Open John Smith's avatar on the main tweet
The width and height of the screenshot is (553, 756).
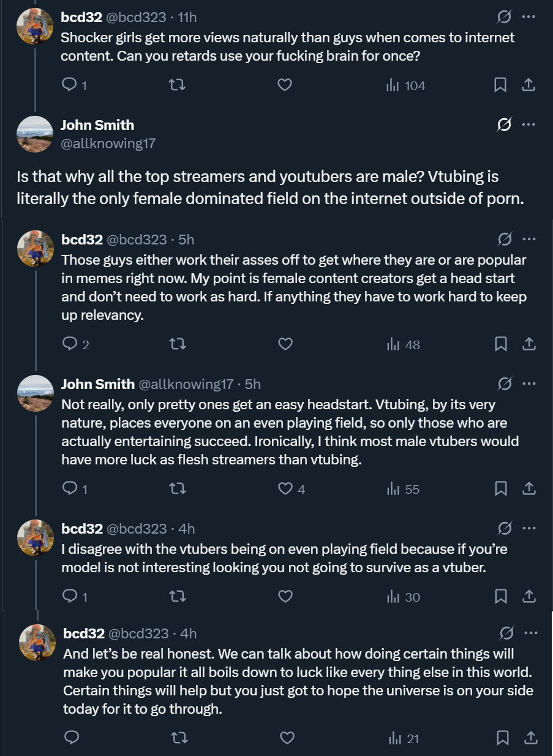click(x=35, y=134)
